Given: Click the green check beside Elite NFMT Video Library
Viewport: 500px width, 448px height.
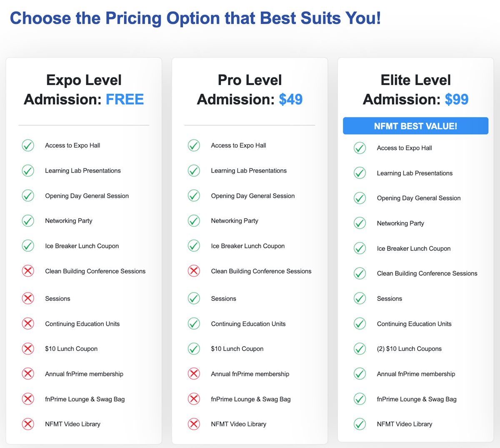Looking at the screenshot, I should point(360,424).
